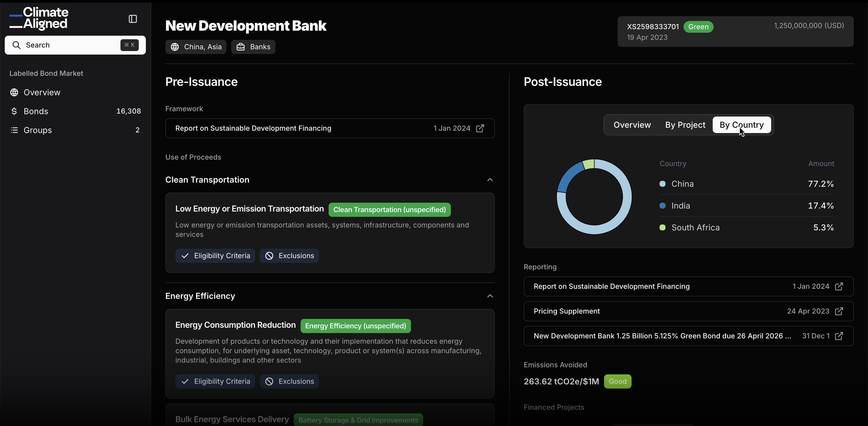This screenshot has width=868, height=426.
Task: Click the 5.3% South Africa amount
Action: click(x=823, y=228)
